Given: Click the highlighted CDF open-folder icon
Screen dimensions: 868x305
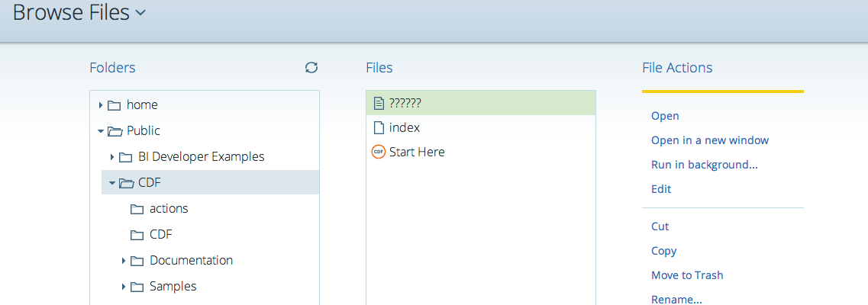Looking at the screenshot, I should 127,183.
